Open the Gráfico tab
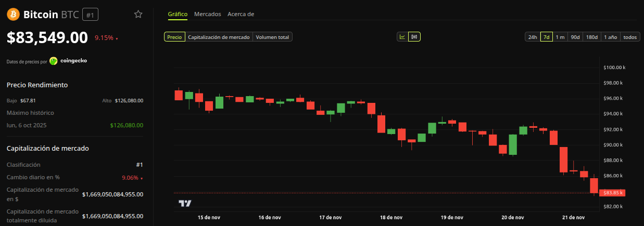 pos(178,14)
